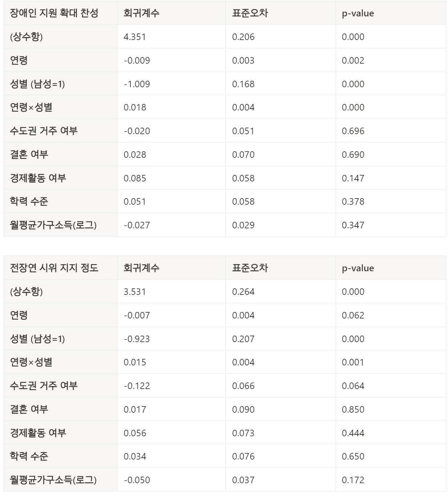Select the standard error 0.264 cell
This screenshot has height=497, width=448.
point(280,292)
